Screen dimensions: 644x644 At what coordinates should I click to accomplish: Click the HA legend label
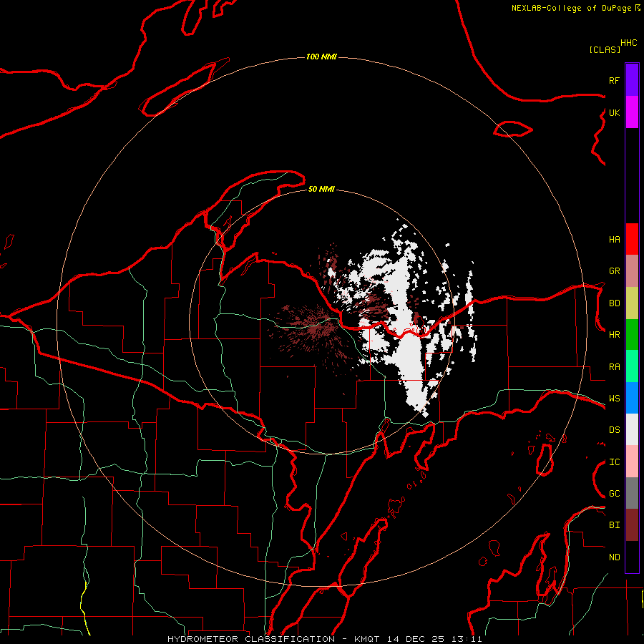pyautogui.click(x=614, y=240)
